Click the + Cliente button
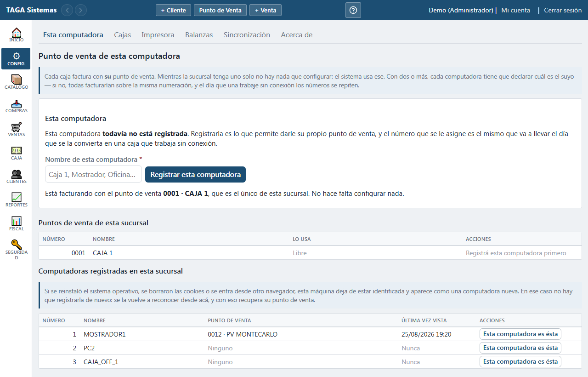Image resolution: width=588 pixels, height=377 pixels. 173,10
